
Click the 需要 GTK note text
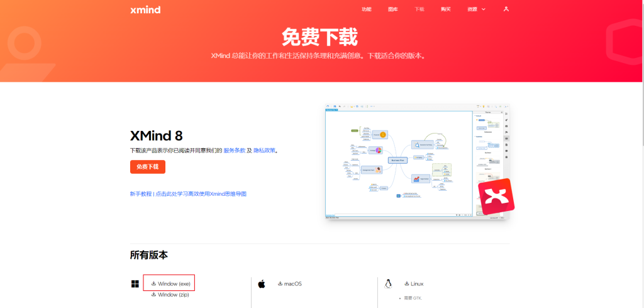(413, 298)
